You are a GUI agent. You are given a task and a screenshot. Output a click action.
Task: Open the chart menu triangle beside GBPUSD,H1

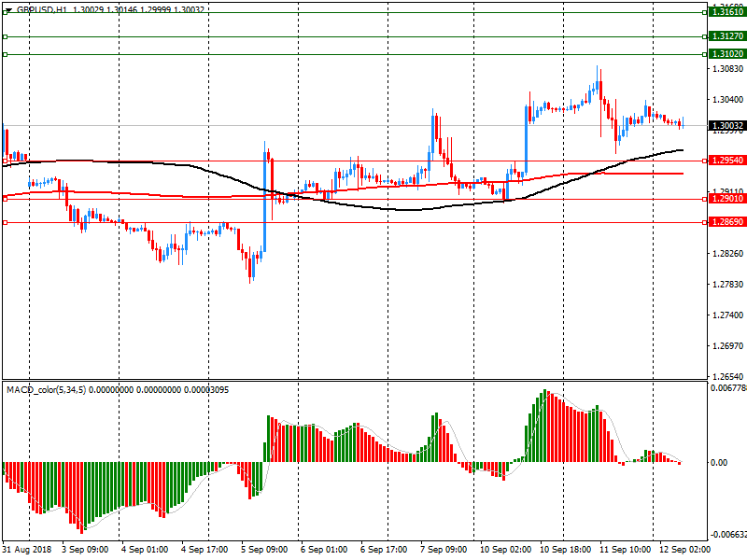pos(8,9)
